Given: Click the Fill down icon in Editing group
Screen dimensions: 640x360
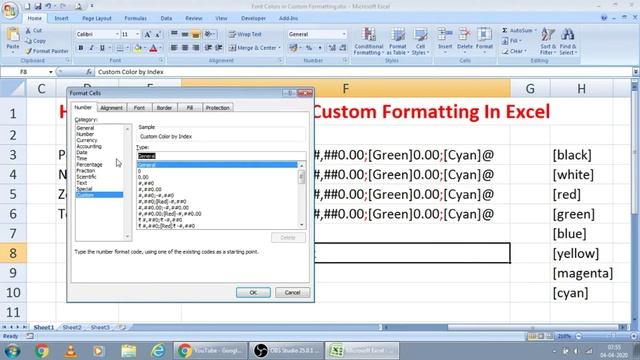Looking at the screenshot, I should 505,41.
